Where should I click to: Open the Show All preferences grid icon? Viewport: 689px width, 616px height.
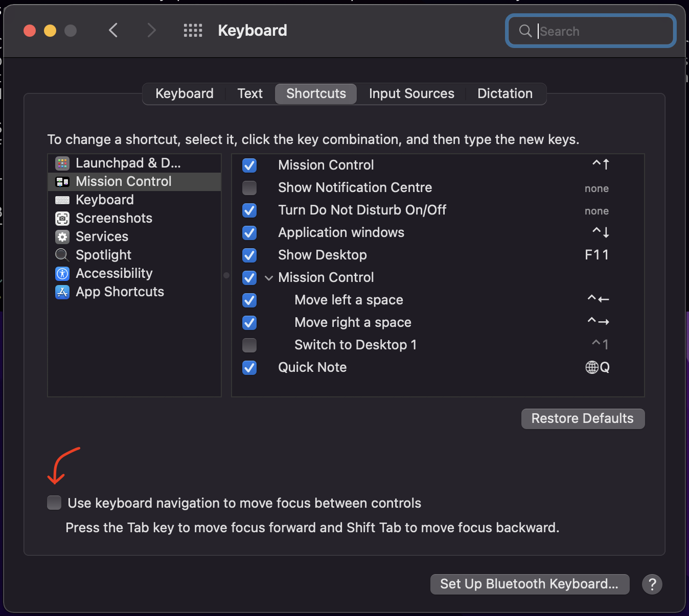pos(193,31)
